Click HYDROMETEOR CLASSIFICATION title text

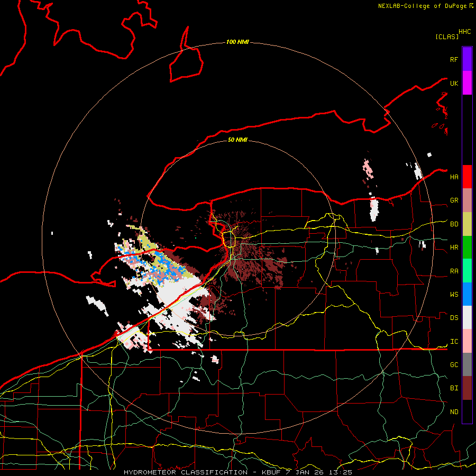186,472
